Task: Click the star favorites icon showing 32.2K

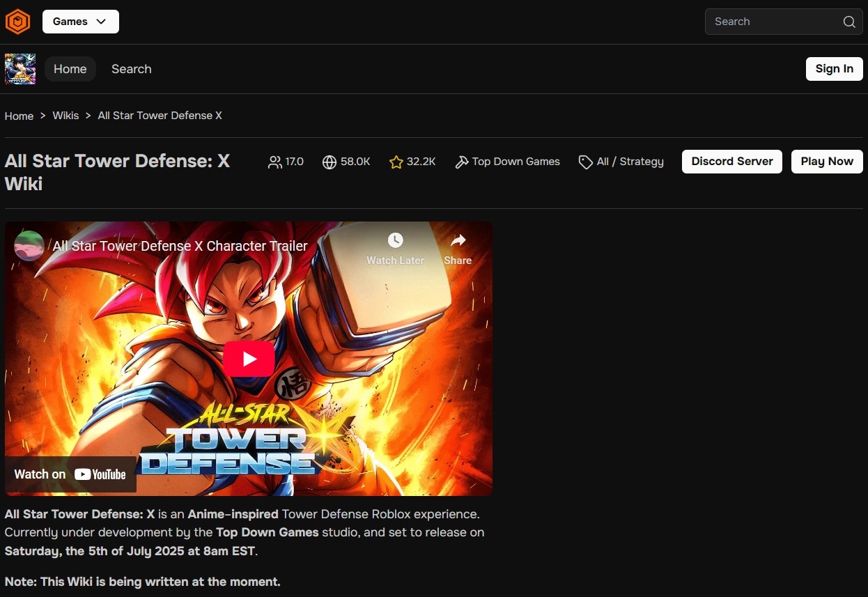Action: (x=395, y=161)
